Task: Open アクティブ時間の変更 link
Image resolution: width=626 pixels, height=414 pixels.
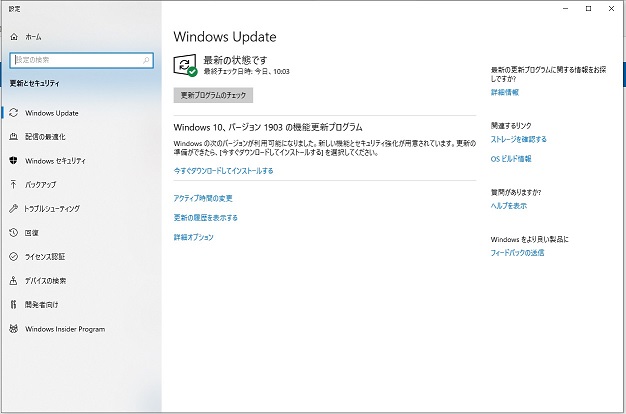Action: (x=203, y=198)
